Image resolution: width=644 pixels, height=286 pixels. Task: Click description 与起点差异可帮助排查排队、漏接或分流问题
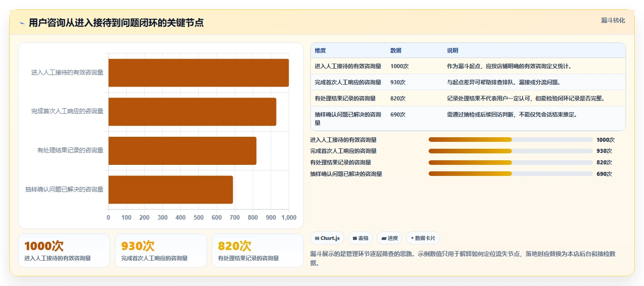[504, 82]
